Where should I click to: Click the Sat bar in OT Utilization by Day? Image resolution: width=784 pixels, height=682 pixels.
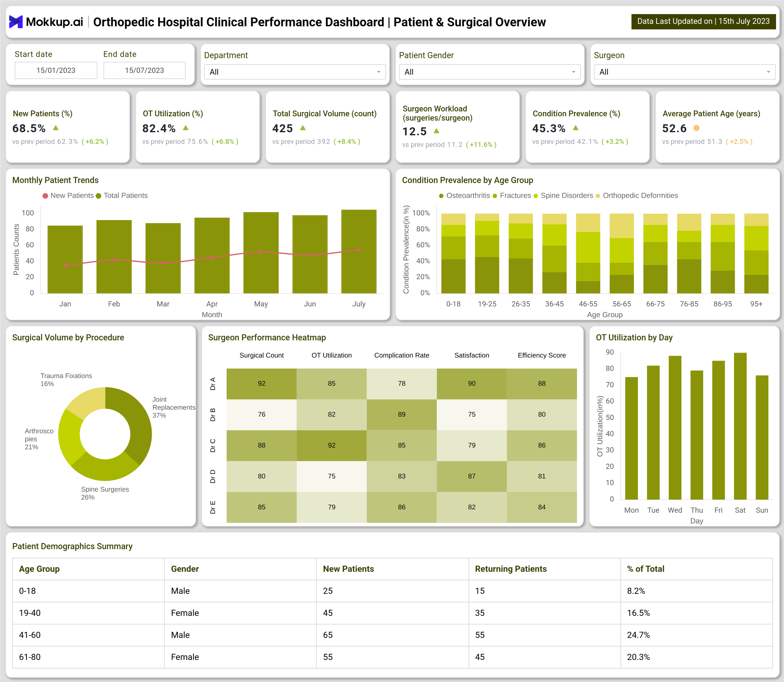pyautogui.click(x=740, y=426)
